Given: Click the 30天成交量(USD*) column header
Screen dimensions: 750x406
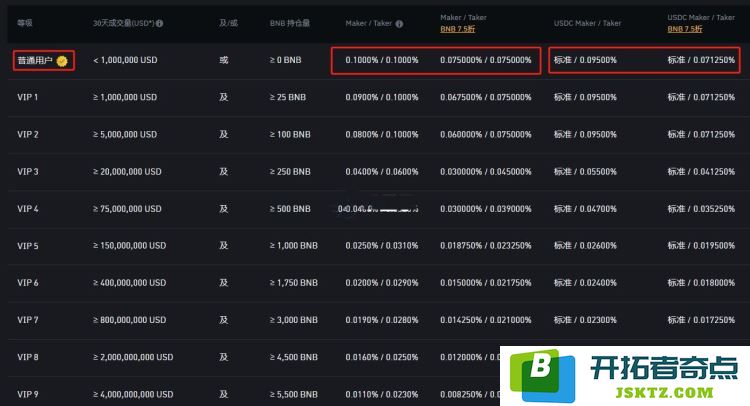Looking at the screenshot, I should 123,23.
